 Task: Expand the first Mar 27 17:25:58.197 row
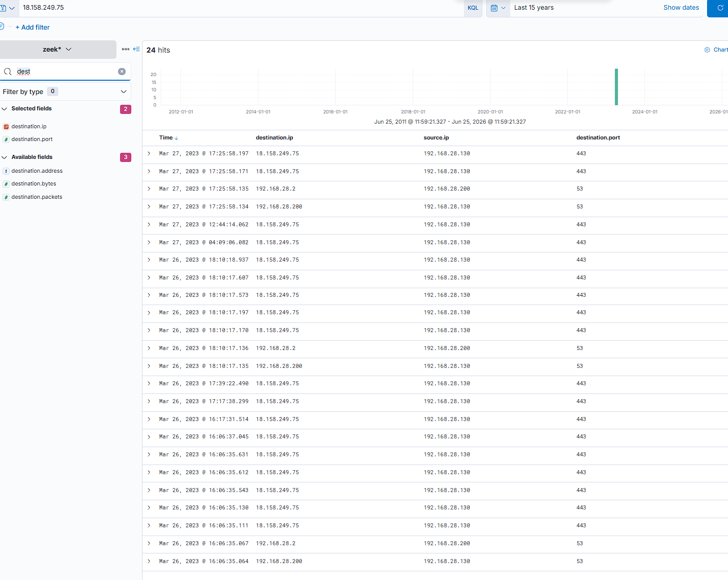149,153
